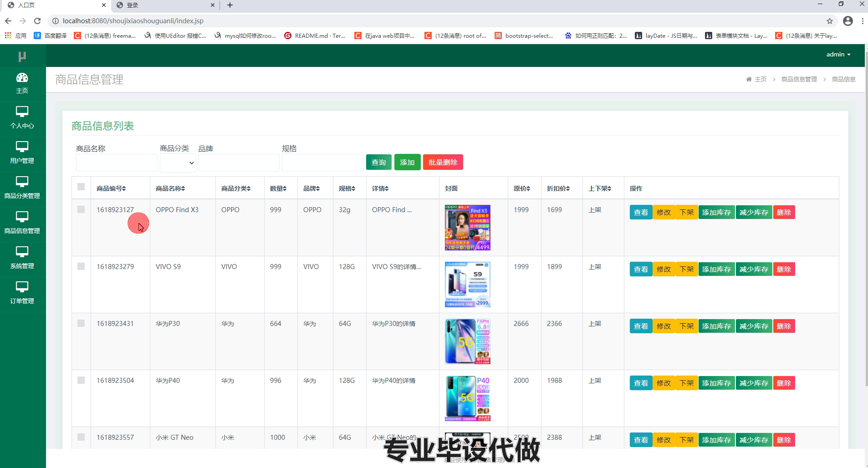
Task: Click the VIVO S9 cover thumbnail
Action: coord(468,285)
